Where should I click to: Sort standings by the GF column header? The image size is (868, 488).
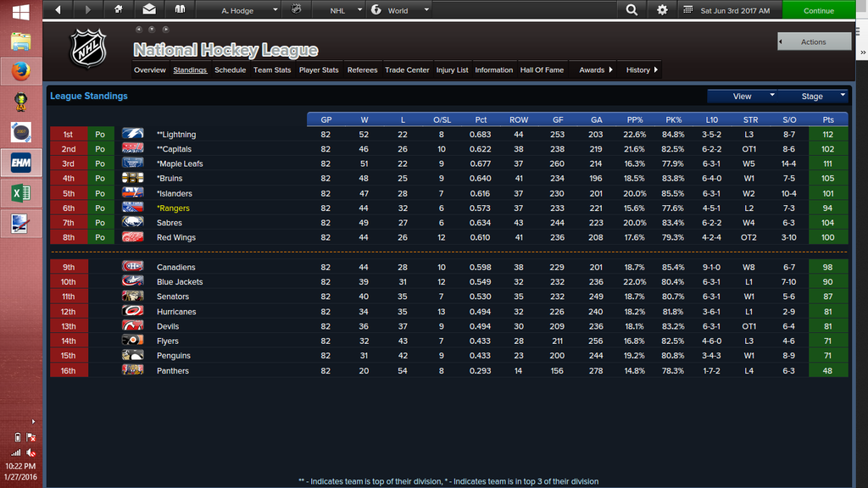pyautogui.click(x=558, y=119)
